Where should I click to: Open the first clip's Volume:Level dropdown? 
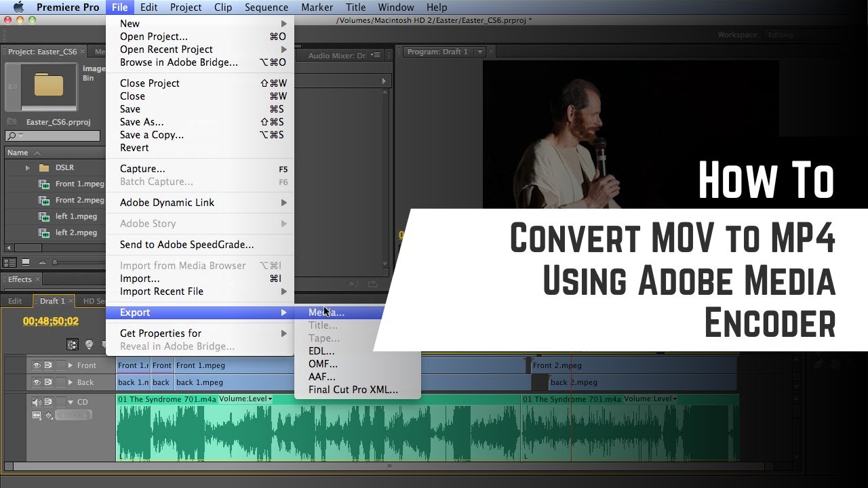click(245, 399)
